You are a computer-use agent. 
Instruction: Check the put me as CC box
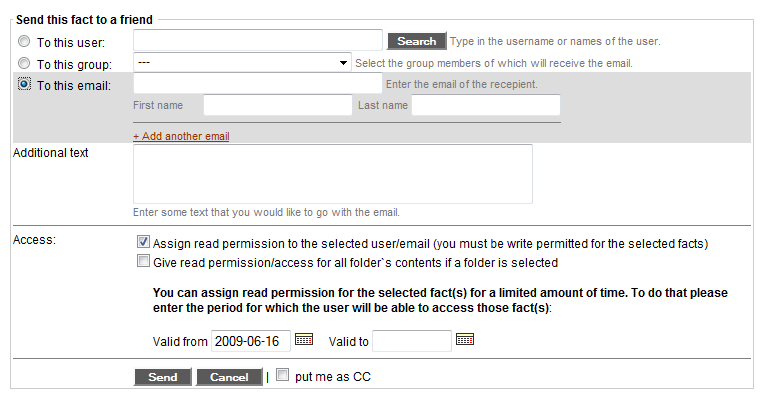(283, 376)
